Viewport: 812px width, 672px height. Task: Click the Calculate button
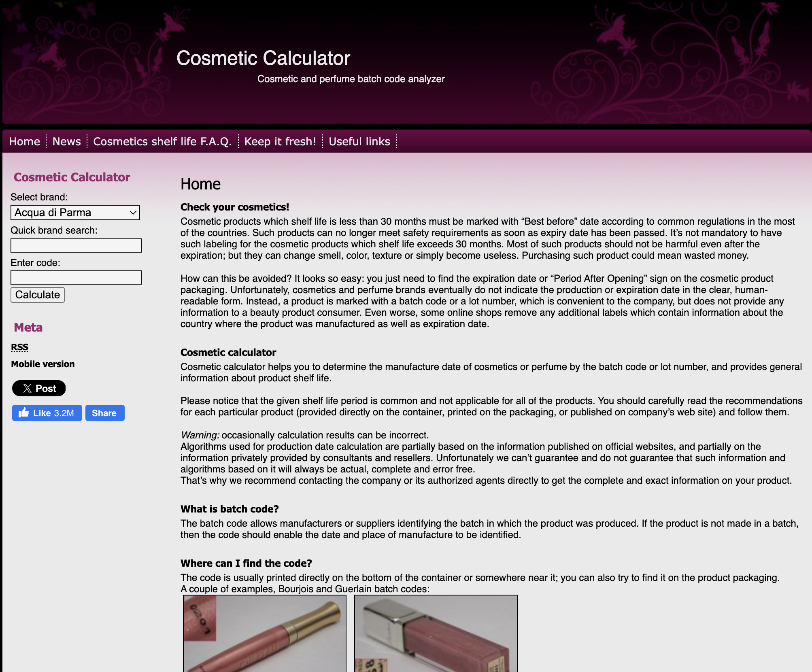(x=37, y=295)
